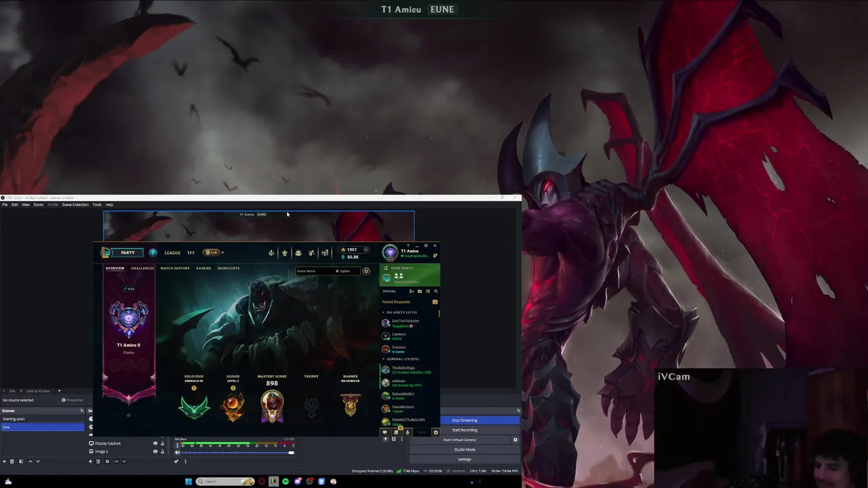
Task: Open the LEAGUE section in the client
Action: click(x=172, y=253)
